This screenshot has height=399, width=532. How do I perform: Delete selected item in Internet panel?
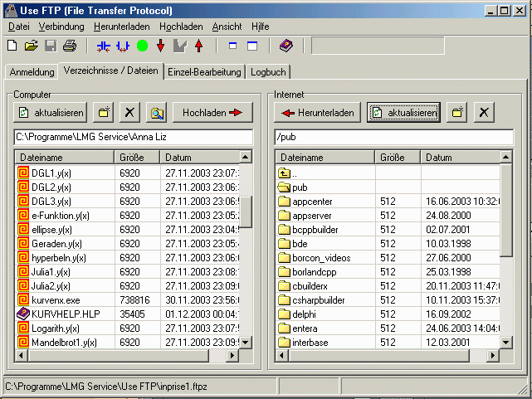484,112
